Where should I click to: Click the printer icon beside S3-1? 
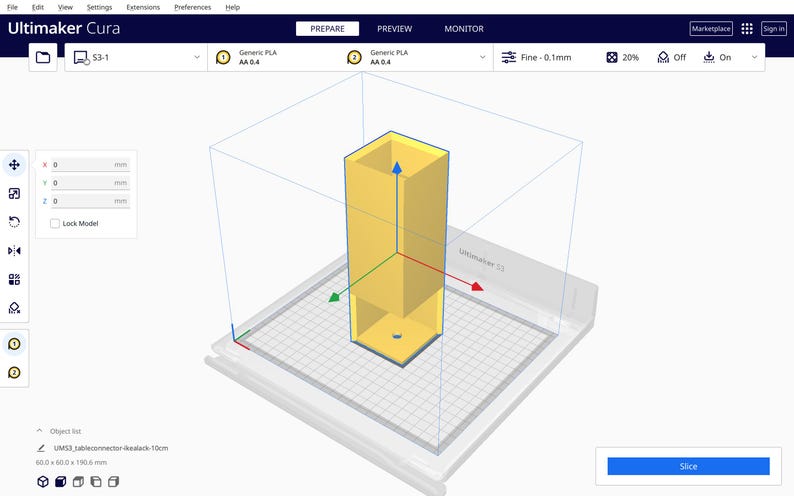[x=82, y=58]
